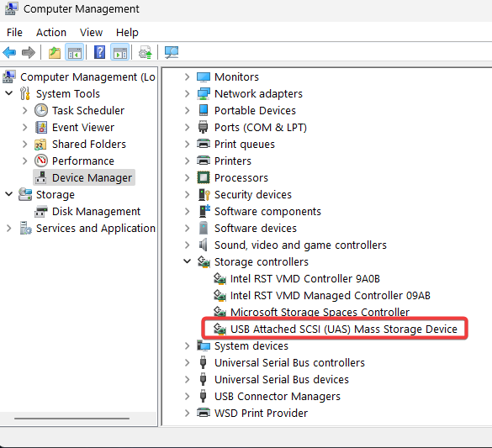Select Performance label in tree
The height and width of the screenshot is (448, 492).
[83, 161]
